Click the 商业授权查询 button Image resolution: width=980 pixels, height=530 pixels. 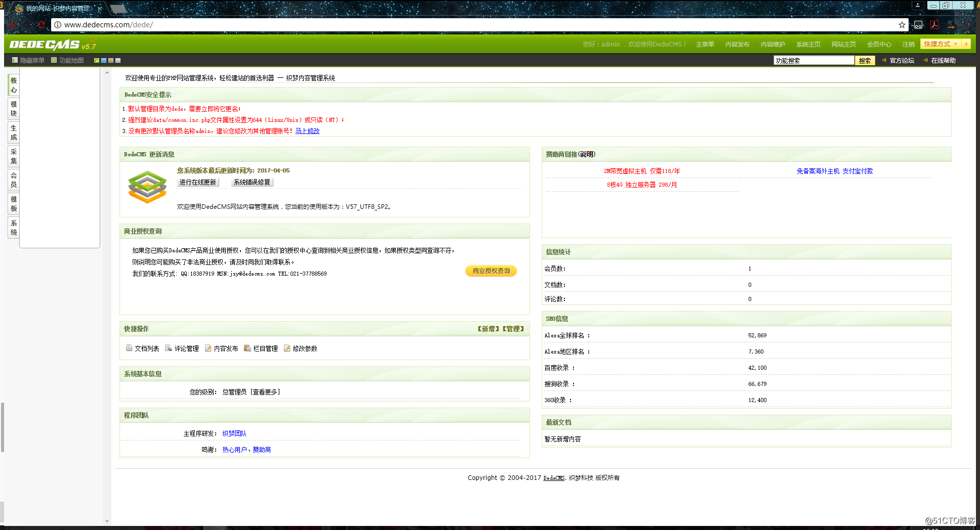pos(491,271)
